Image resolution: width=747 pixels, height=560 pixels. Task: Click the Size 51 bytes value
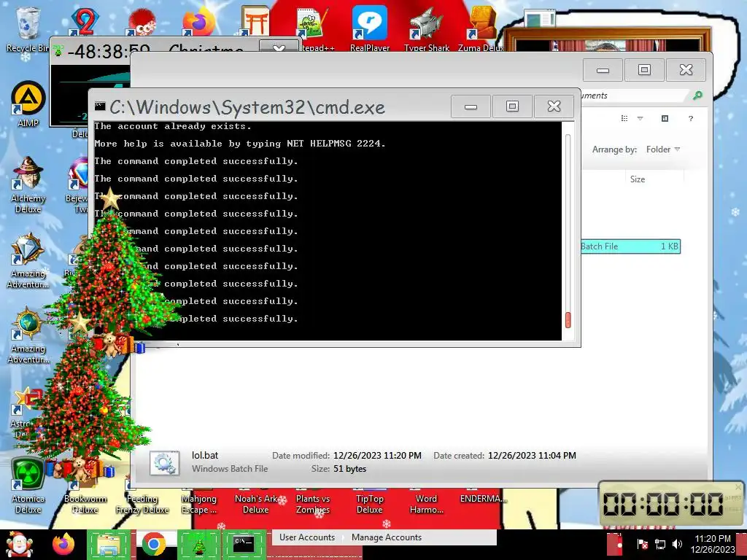click(x=349, y=469)
